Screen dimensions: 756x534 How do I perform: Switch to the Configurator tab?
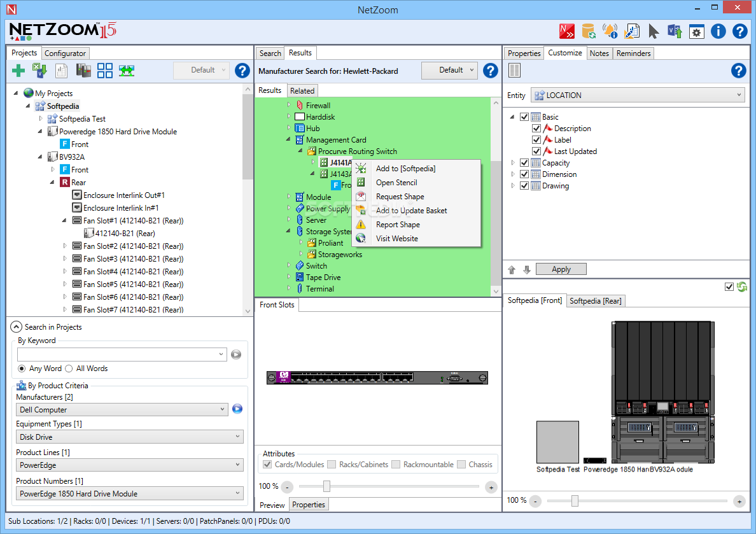point(65,53)
